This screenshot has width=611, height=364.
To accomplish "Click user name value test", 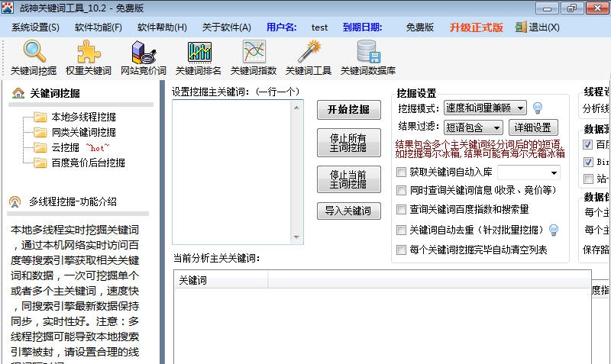I will pyautogui.click(x=319, y=27).
